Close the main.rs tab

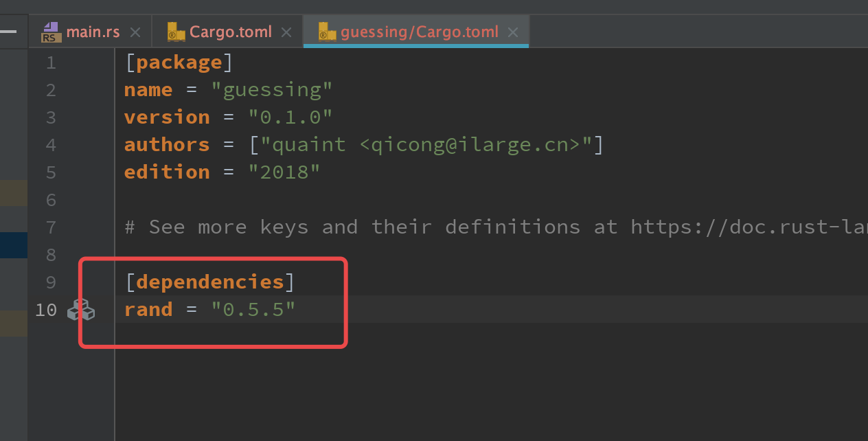click(135, 32)
